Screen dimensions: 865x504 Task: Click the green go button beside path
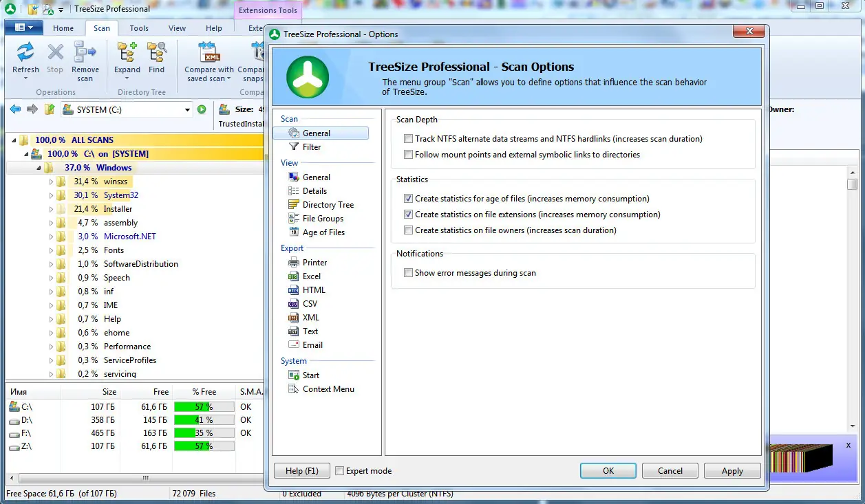click(202, 109)
